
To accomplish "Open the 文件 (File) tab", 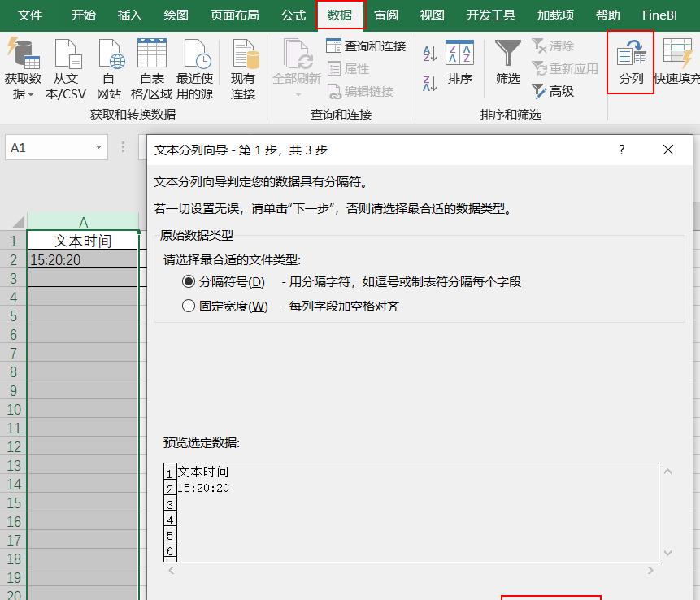I will click(30, 15).
